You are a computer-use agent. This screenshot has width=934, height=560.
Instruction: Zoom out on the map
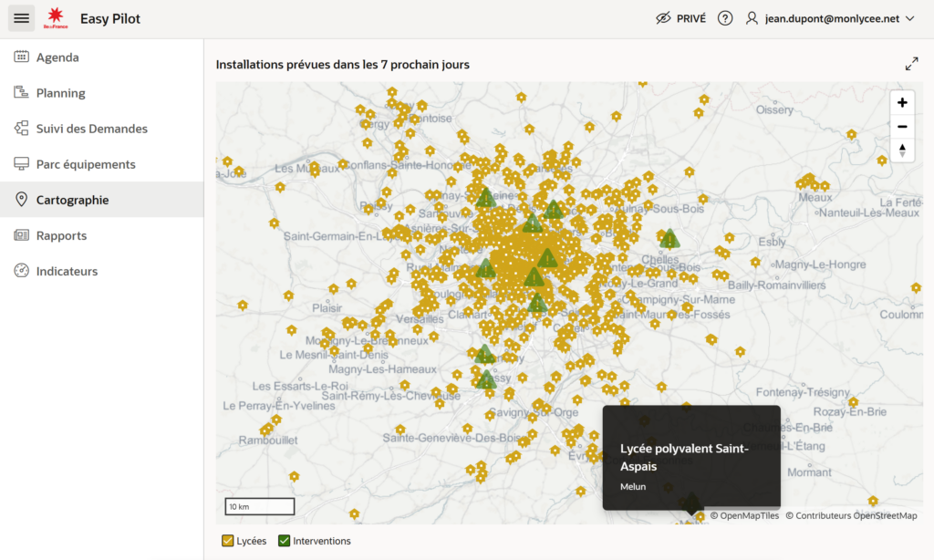[x=902, y=126]
